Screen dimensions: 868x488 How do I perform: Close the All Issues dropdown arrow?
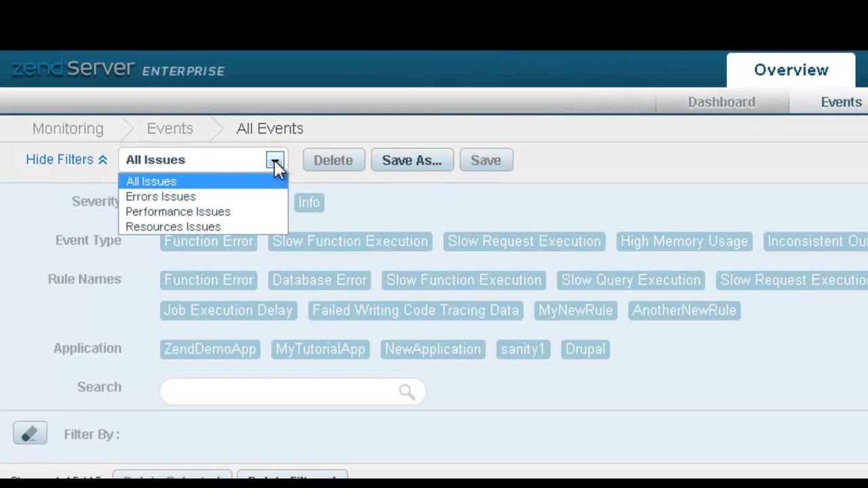[x=275, y=160]
